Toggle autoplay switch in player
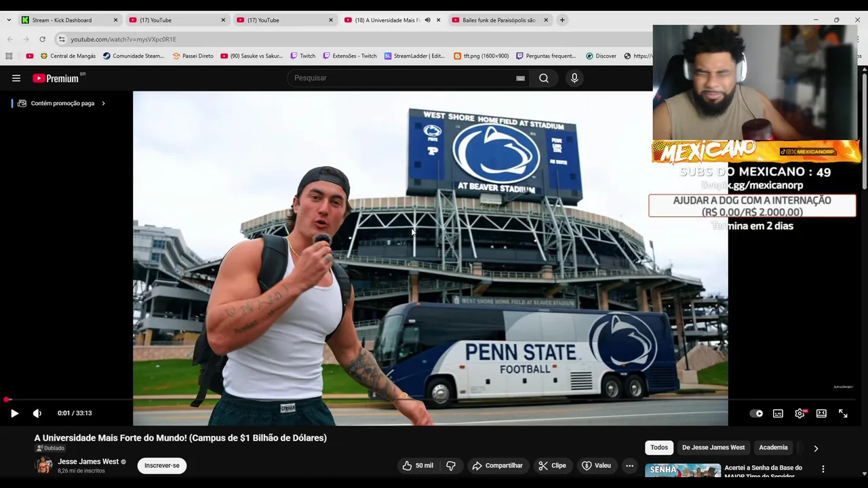This screenshot has width=868, height=488. [x=756, y=413]
